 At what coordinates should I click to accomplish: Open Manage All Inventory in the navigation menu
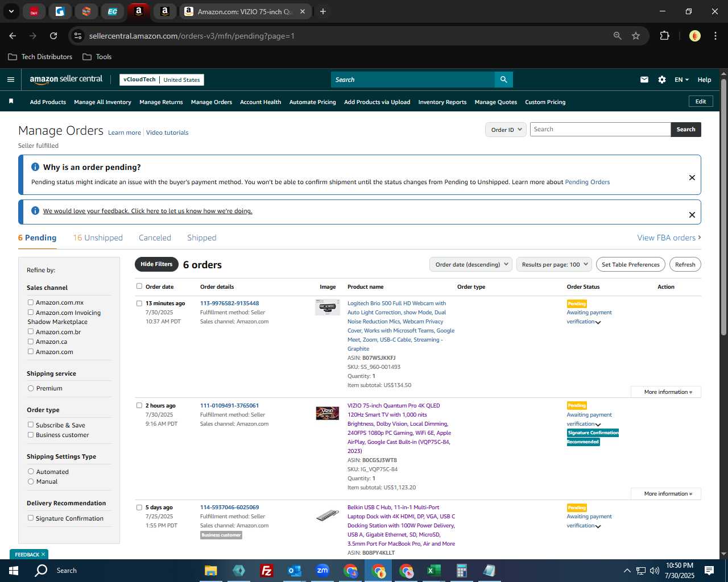[102, 102]
